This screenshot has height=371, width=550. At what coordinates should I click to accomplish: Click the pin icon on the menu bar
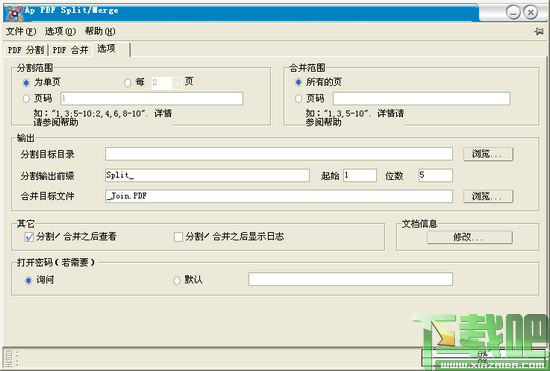coord(539,32)
